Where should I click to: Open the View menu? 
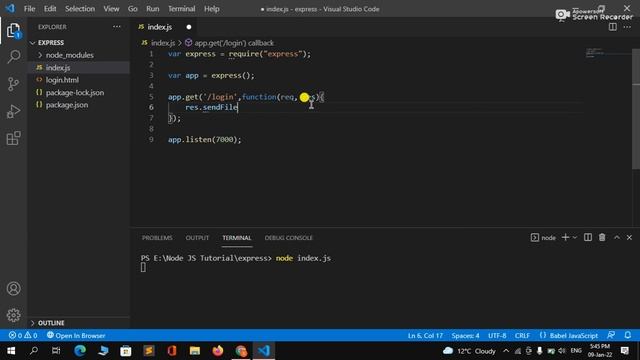tap(111, 9)
